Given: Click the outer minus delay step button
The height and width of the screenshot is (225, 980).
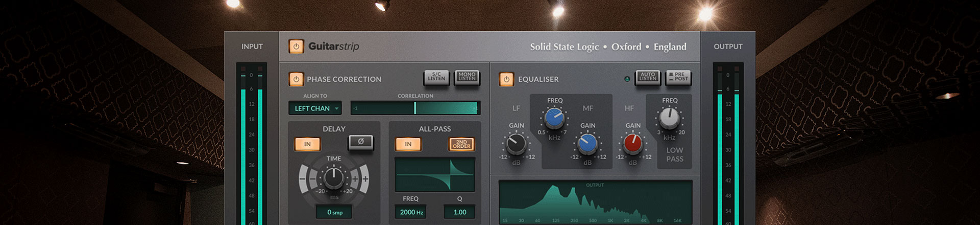Looking at the screenshot, I should [304, 179].
